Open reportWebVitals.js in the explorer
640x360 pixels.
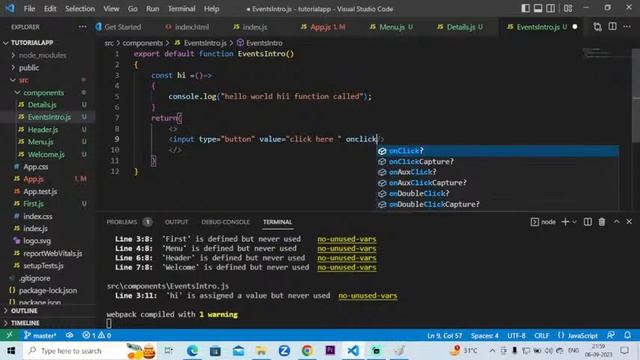[x=53, y=253]
